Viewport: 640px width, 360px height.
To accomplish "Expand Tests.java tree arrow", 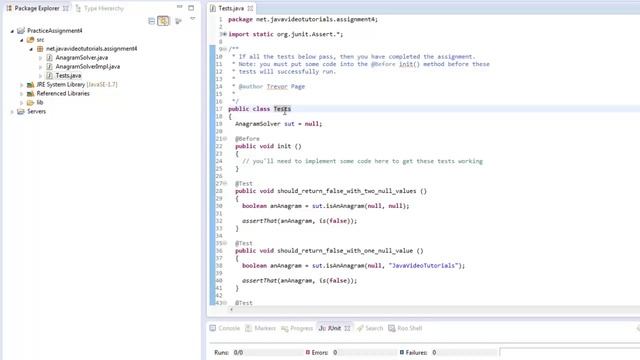I will 40,76.
